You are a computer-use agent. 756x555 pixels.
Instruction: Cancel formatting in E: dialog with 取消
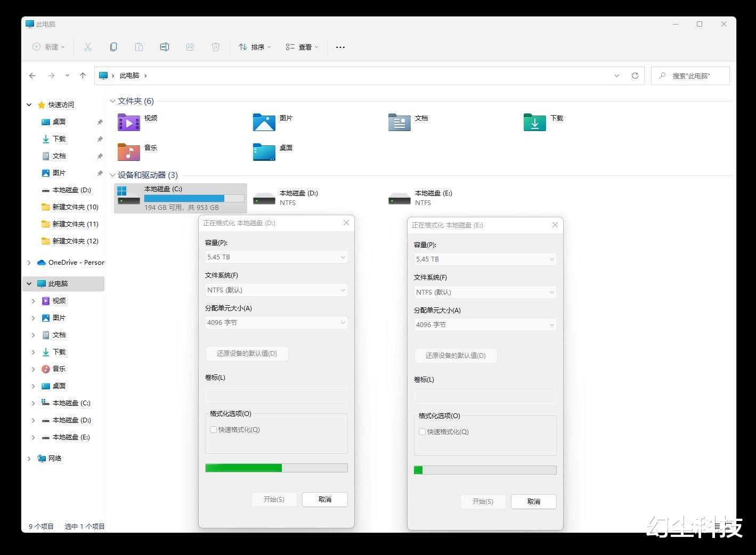click(534, 502)
